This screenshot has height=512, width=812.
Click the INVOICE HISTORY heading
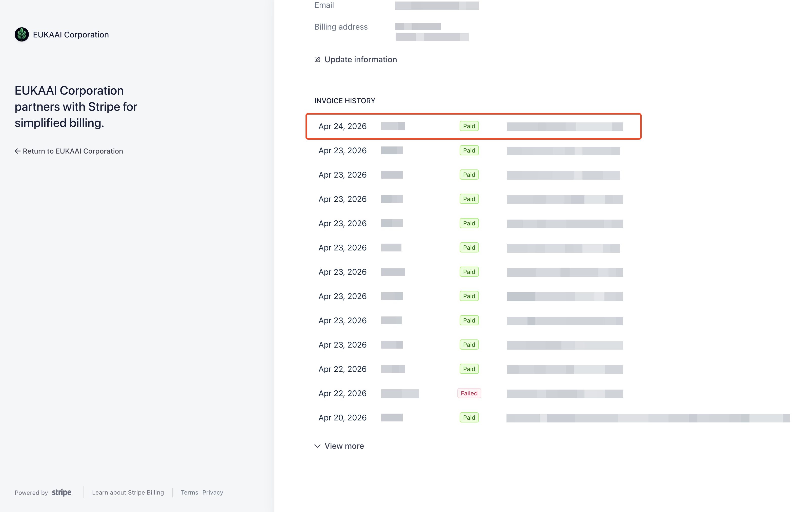pos(345,101)
